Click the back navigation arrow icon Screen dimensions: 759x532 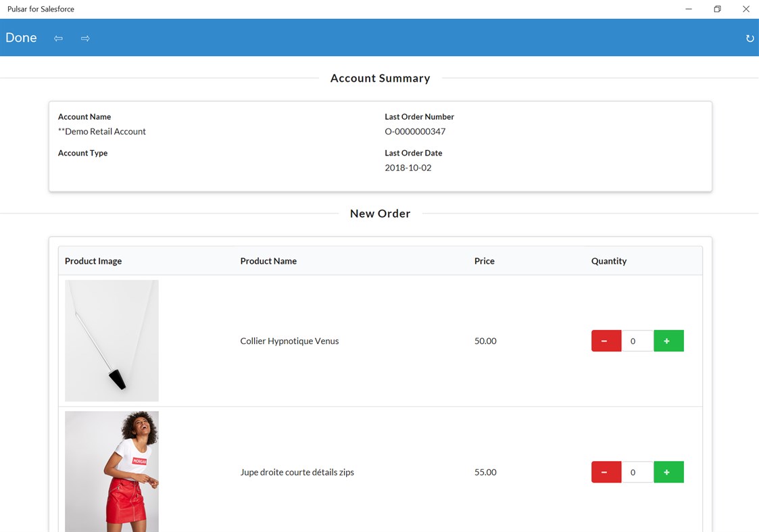(x=58, y=38)
